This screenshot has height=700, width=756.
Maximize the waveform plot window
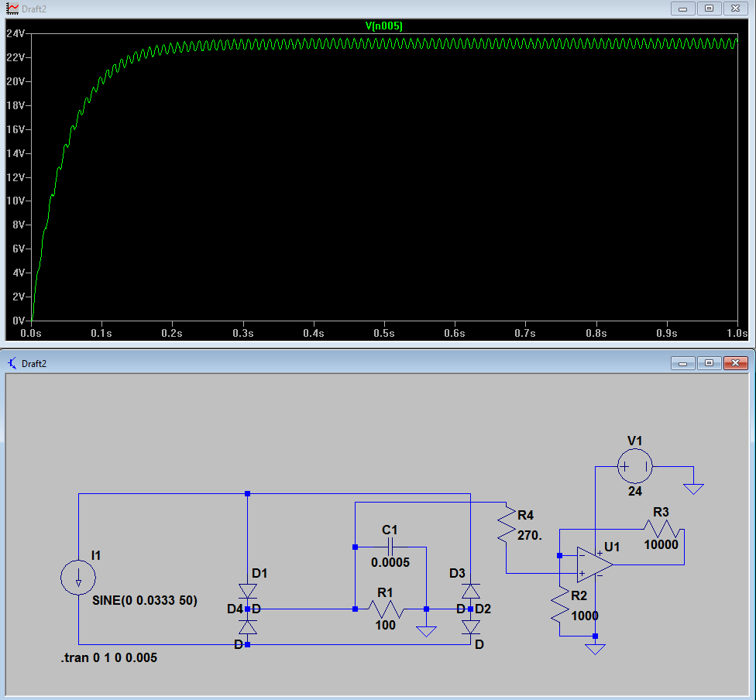[x=709, y=9]
